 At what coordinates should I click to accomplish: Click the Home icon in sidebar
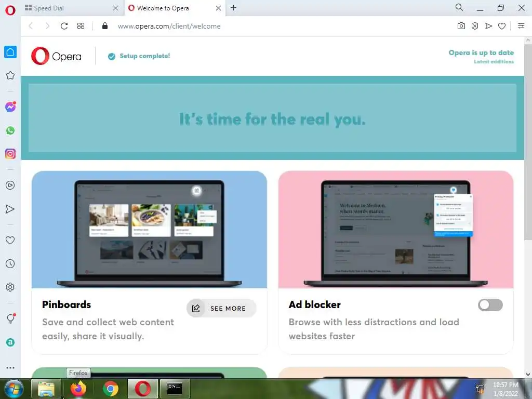(10, 52)
